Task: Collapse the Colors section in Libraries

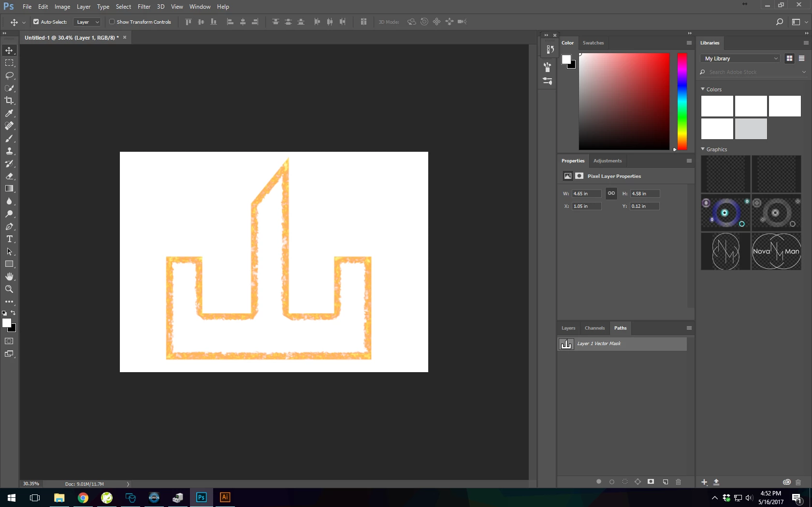Action: click(x=703, y=89)
